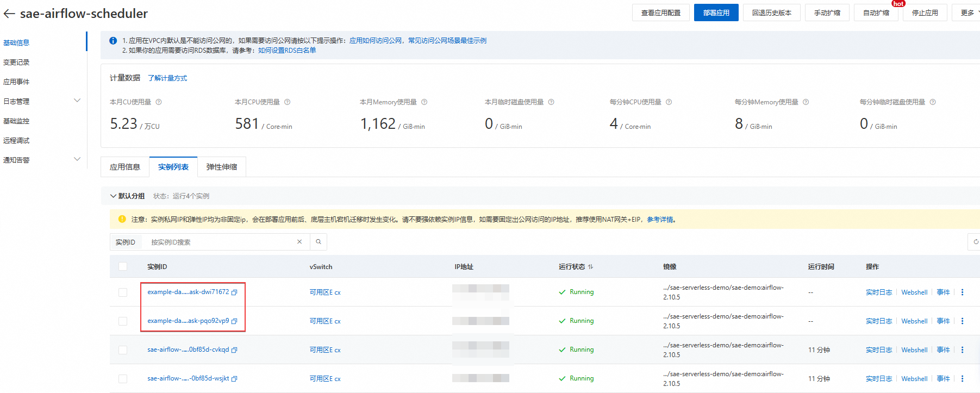980x393 pixels.
Task: Open the 常见访问公网场景最佳示例 link
Action: (447, 40)
